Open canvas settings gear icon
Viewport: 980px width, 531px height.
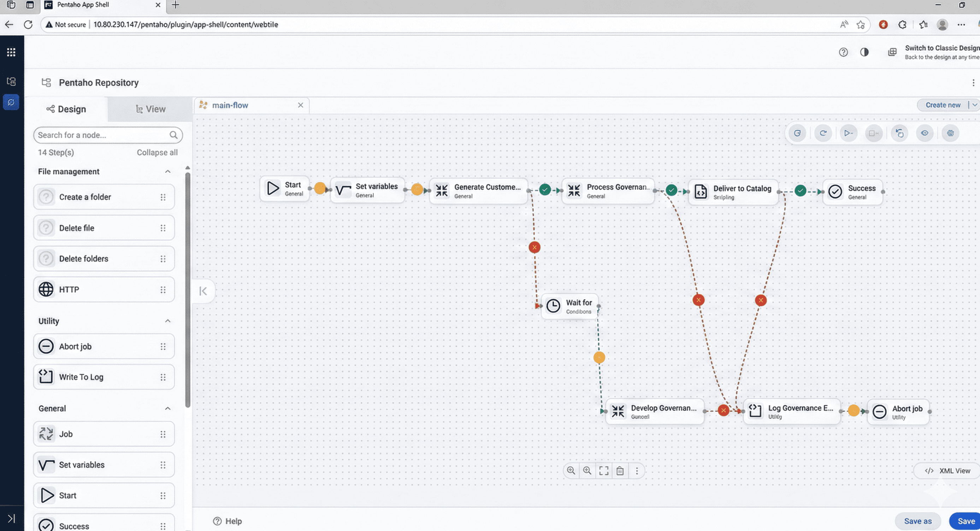pos(950,133)
